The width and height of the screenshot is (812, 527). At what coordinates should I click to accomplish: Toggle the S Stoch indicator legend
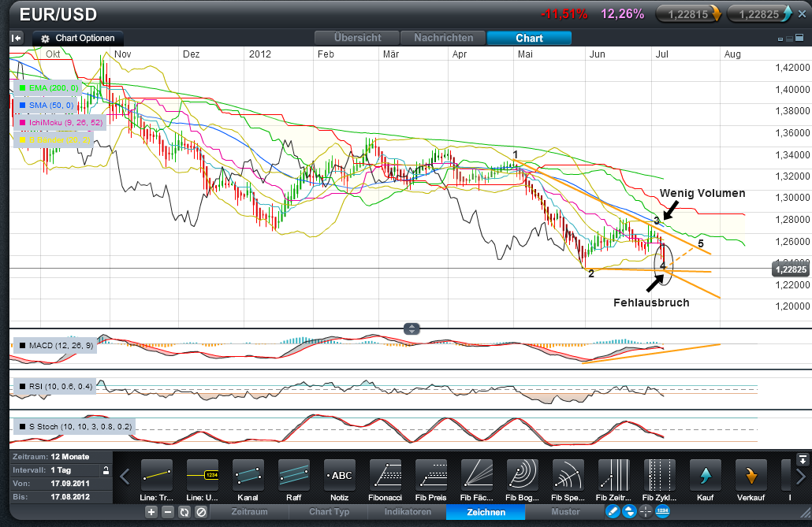75,427
